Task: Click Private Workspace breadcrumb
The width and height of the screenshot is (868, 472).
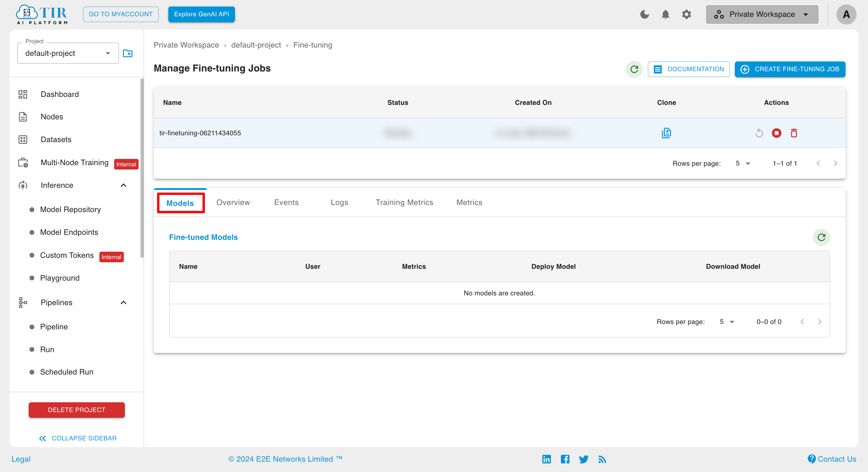Action: pos(186,45)
